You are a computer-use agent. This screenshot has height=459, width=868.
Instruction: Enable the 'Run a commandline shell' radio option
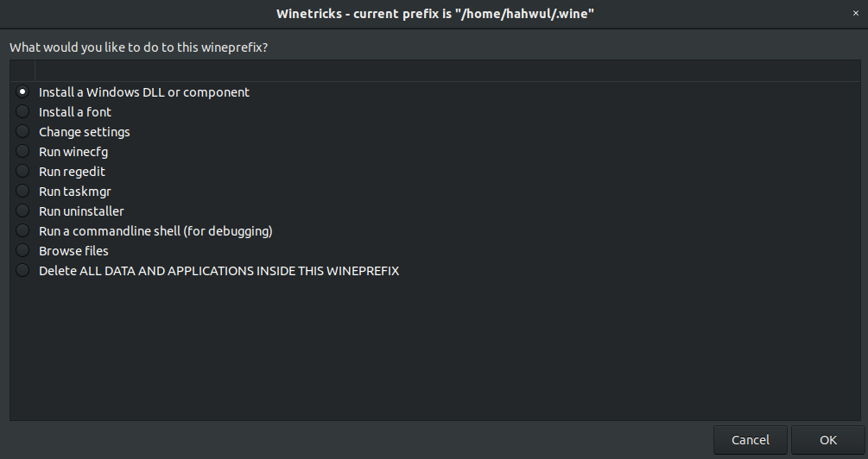point(22,231)
